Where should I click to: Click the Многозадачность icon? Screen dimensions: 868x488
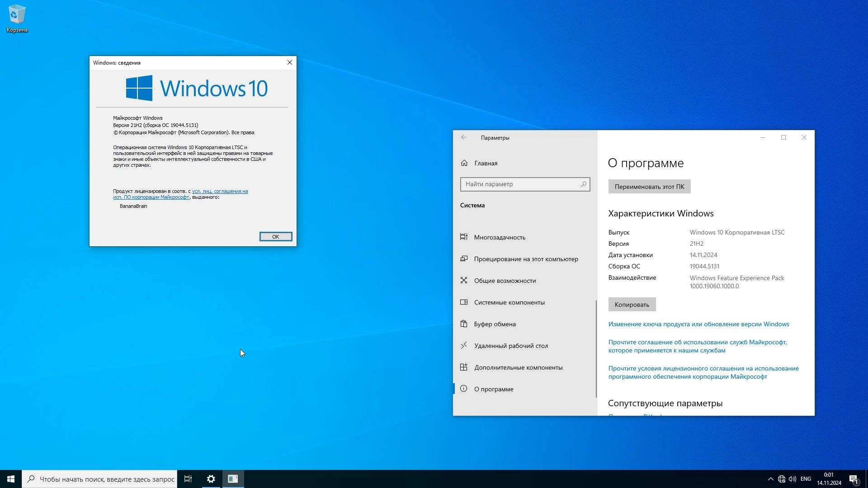[464, 237]
